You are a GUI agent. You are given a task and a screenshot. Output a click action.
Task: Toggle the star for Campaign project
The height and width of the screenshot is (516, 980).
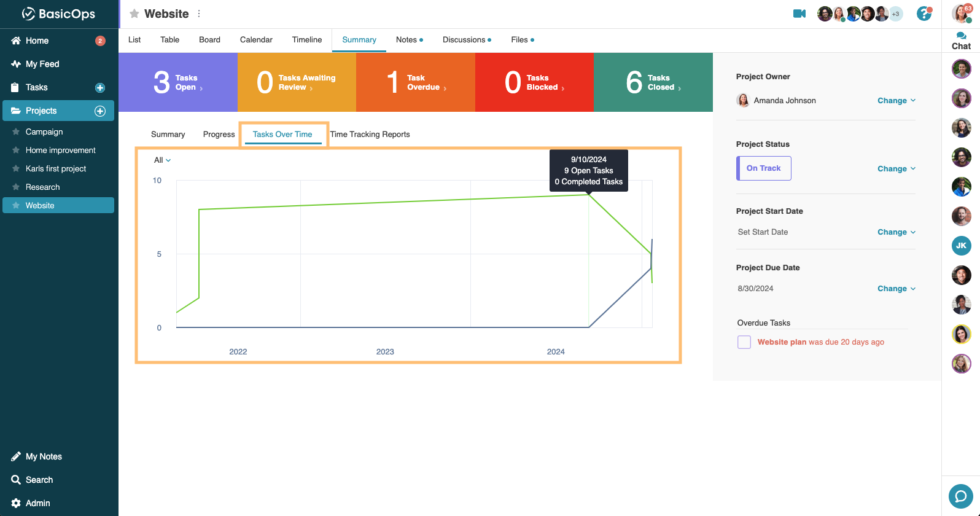click(16, 132)
